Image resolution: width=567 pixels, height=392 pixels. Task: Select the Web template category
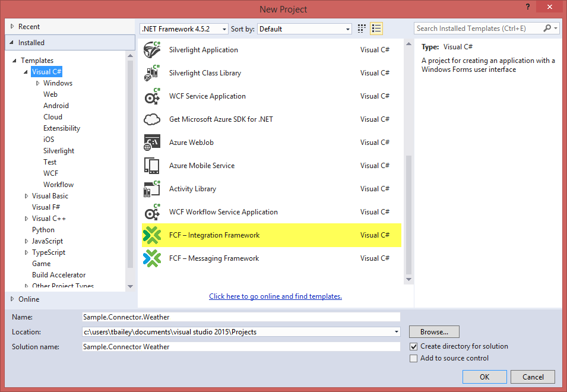(50, 94)
